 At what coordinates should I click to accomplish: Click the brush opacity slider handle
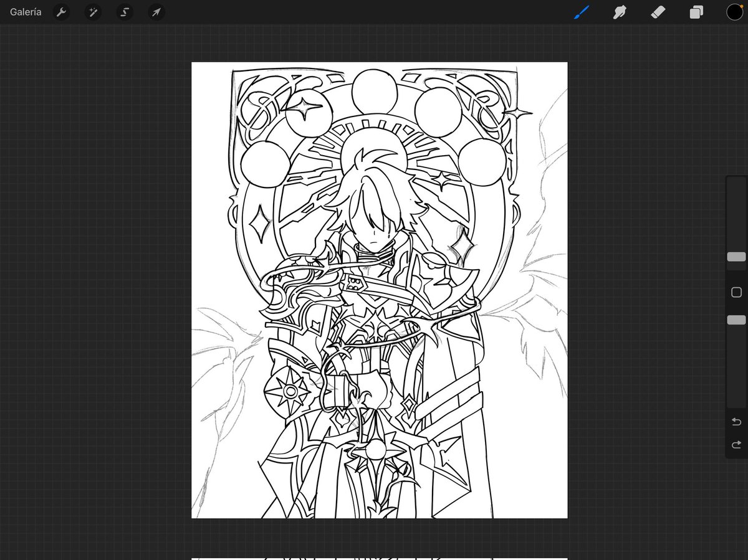(736, 320)
